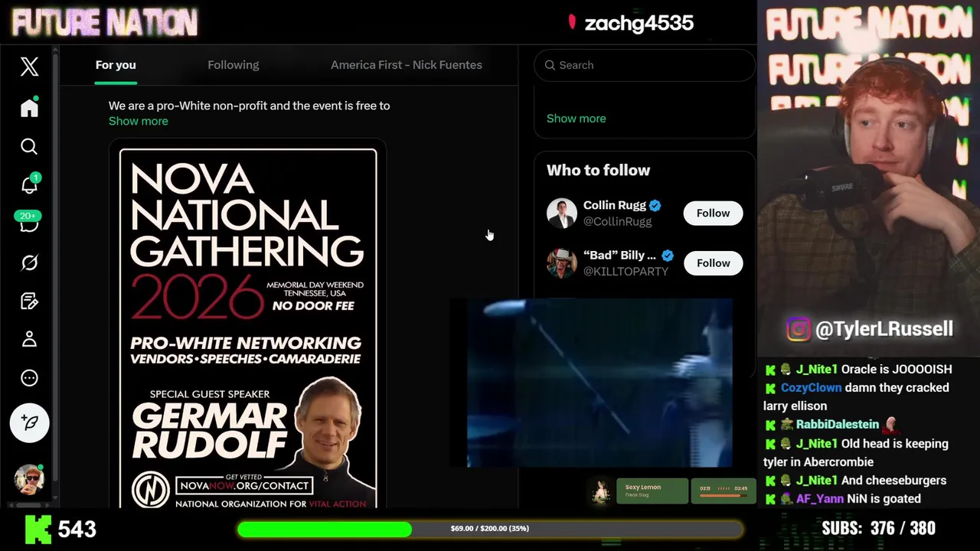Image resolution: width=980 pixels, height=551 pixels.
Task: Click the now-playing album art thumbnail
Action: (602, 491)
